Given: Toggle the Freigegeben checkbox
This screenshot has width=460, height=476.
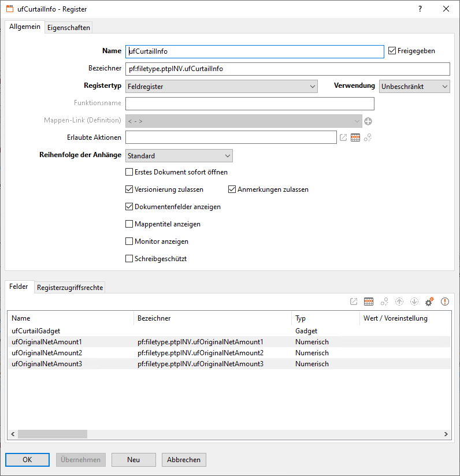Looking at the screenshot, I should pos(392,51).
